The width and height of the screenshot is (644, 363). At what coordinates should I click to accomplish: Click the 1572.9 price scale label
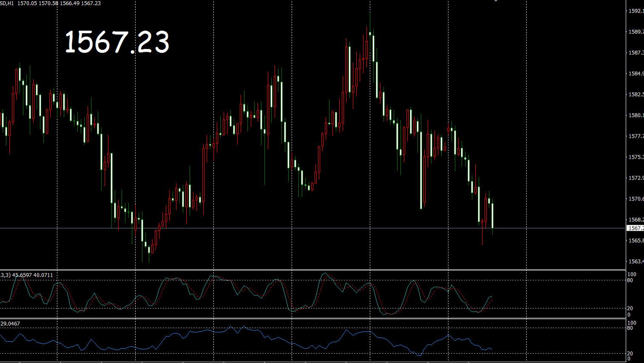(x=636, y=178)
